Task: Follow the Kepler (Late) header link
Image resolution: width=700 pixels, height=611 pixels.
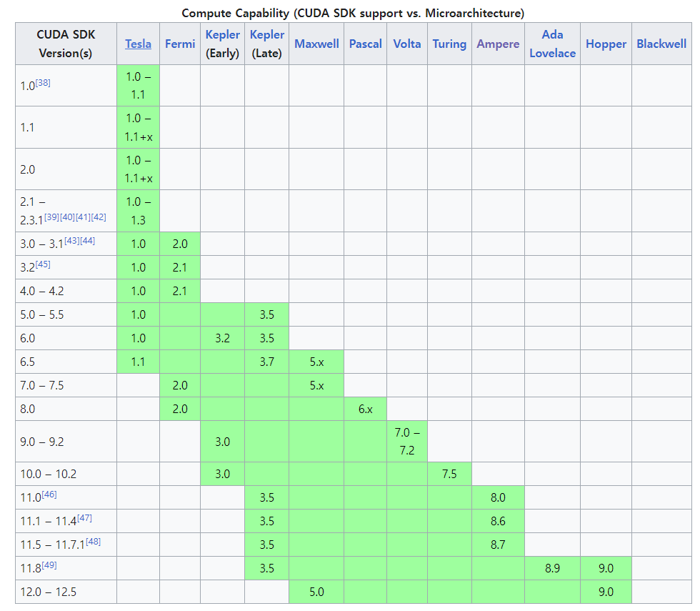Action: click(266, 34)
